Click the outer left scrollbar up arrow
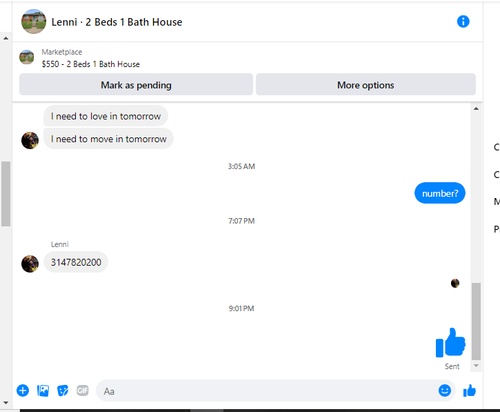The width and height of the screenshot is (500, 412). (x=6, y=38)
